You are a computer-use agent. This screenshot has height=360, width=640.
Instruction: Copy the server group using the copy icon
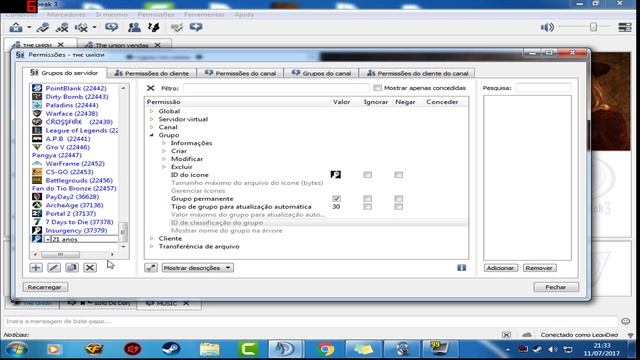(x=72, y=268)
